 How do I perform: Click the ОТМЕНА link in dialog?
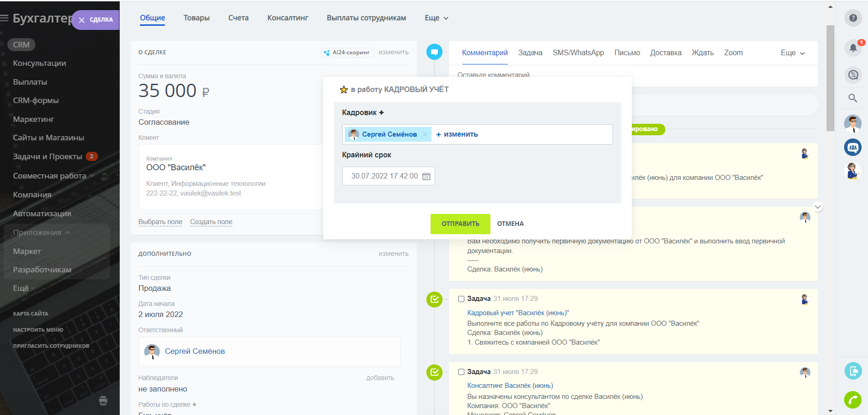510,224
